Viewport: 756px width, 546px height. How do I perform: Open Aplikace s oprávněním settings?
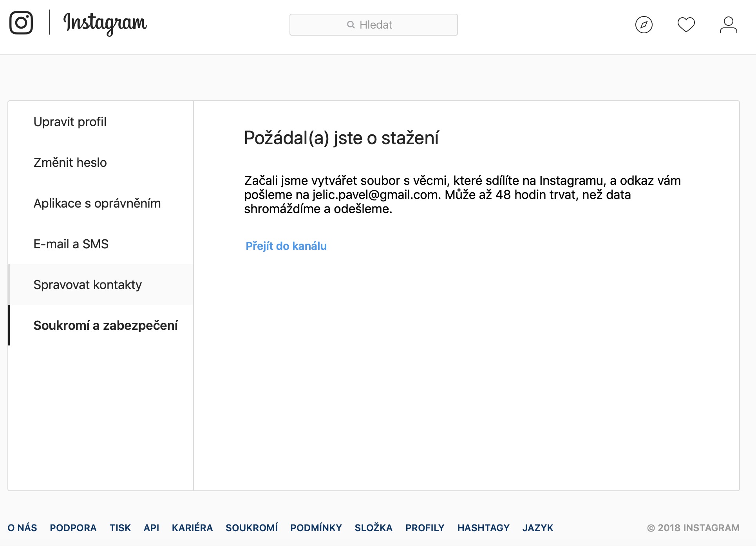[x=97, y=203]
